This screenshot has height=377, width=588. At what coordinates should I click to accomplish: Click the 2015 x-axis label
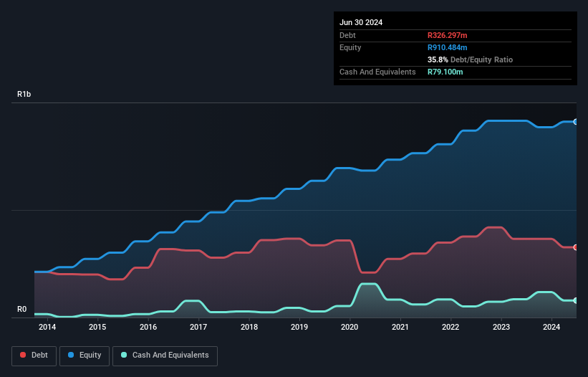pyautogui.click(x=97, y=327)
